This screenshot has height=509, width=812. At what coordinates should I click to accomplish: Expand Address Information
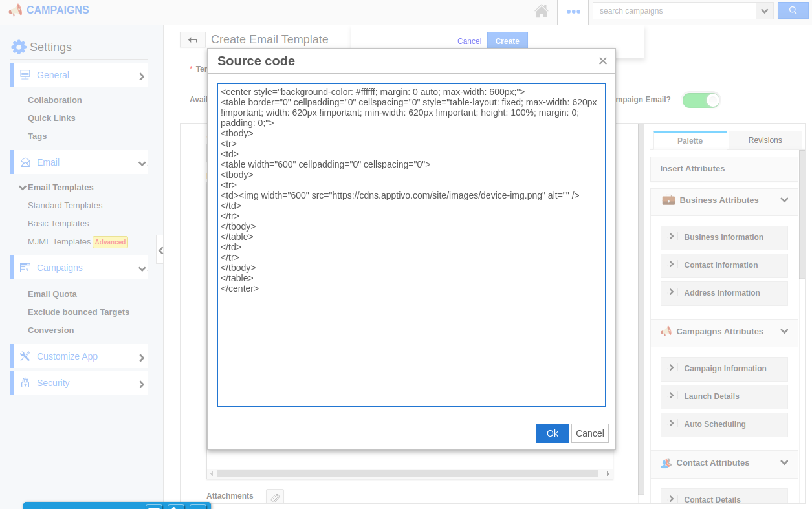point(724,293)
